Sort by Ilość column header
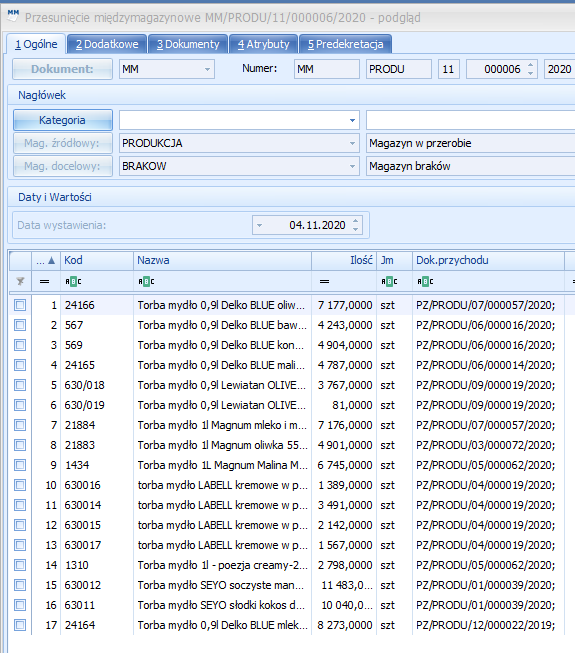 click(x=344, y=260)
